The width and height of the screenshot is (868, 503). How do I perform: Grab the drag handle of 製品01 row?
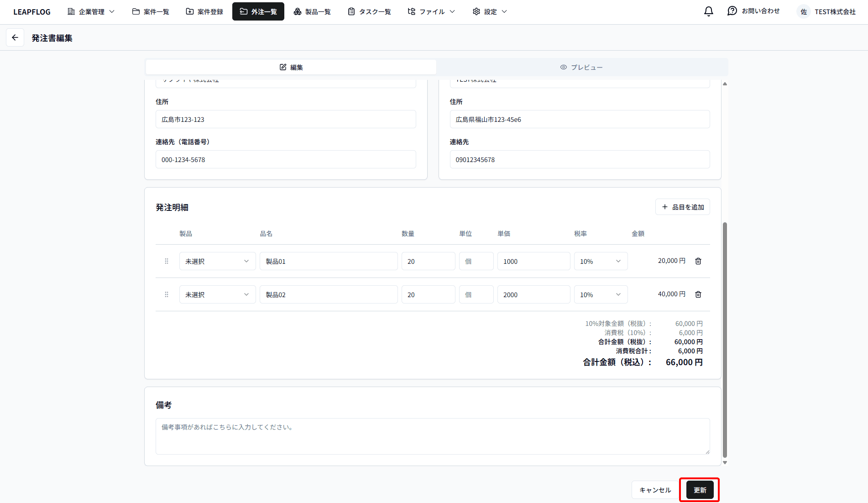(x=167, y=261)
